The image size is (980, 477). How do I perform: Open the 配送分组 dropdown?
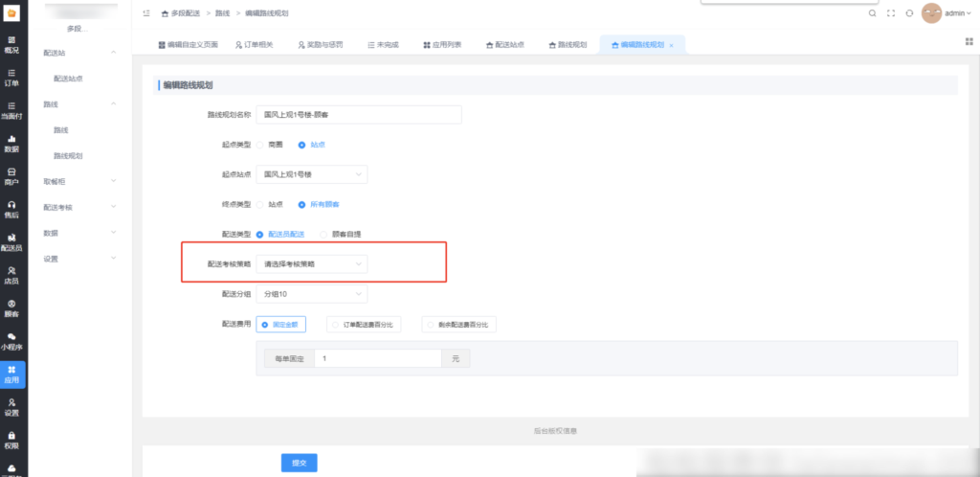pos(312,294)
